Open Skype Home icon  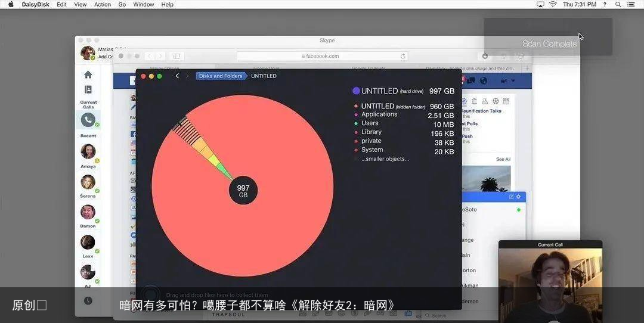[x=88, y=74]
